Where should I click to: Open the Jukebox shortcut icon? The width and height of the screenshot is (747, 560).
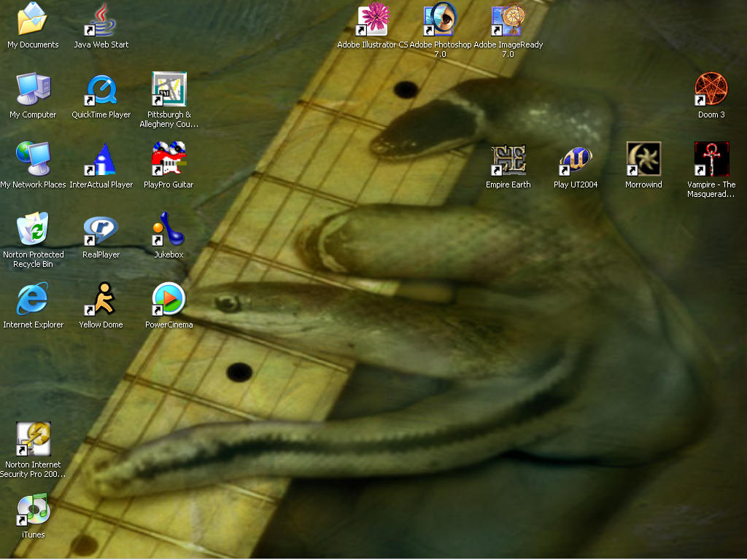coord(169,229)
